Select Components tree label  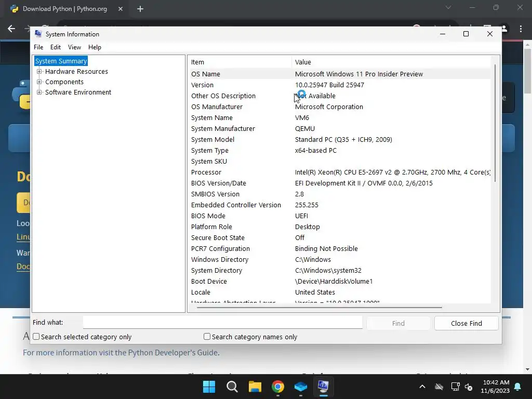64,82
